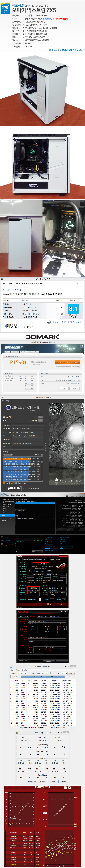Switch to the Caches tab in the first CPU-Z window
This screenshot has width=85, height=868.
point(25,560)
